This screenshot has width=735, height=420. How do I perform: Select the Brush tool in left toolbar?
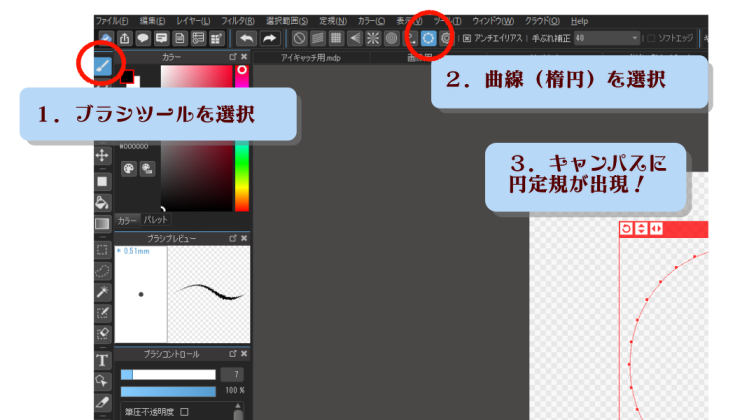(103, 66)
